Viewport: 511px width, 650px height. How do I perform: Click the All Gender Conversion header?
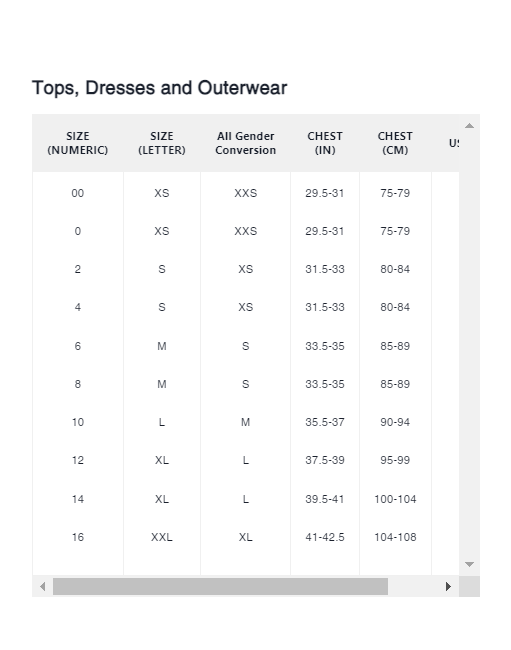(x=245, y=143)
